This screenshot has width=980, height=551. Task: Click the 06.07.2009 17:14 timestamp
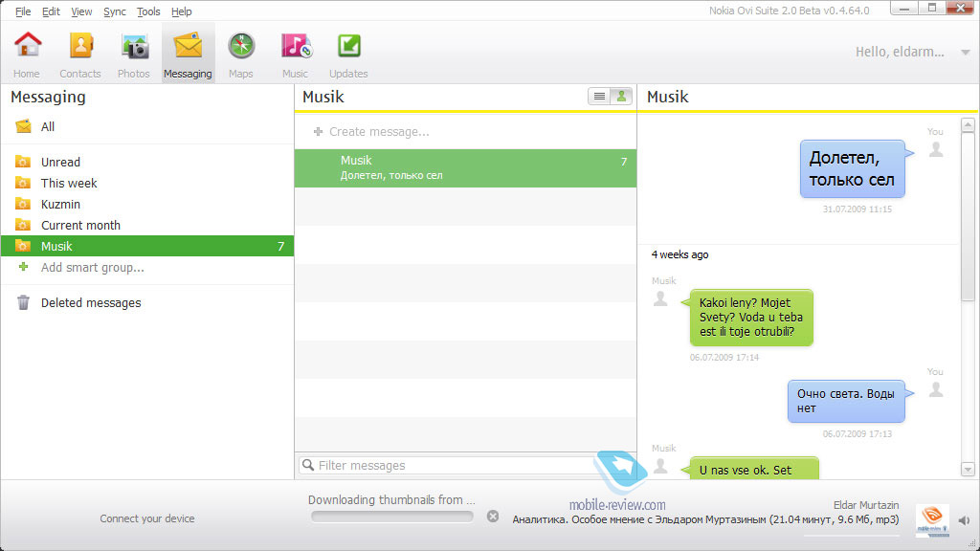pyautogui.click(x=724, y=358)
